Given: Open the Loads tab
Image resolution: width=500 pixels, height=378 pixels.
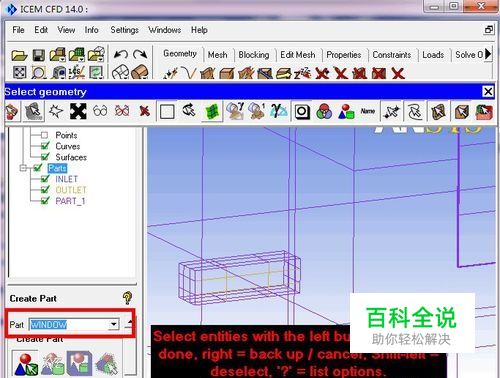Looking at the screenshot, I should tap(433, 55).
